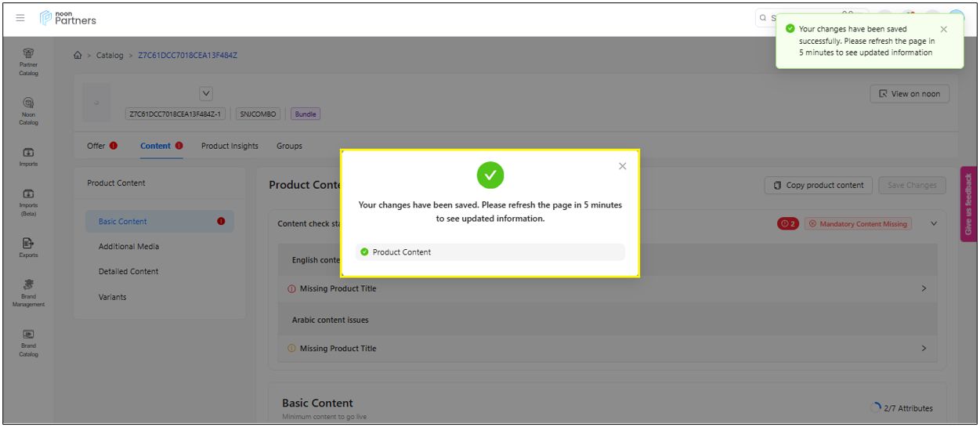
Task: Dismiss the green success toast notification
Action: [x=943, y=30]
